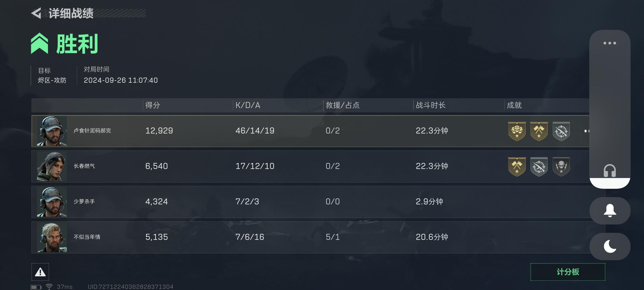The image size is (644, 290).
Task: Click the back arrow beside 详细战绩
Action: point(36,13)
